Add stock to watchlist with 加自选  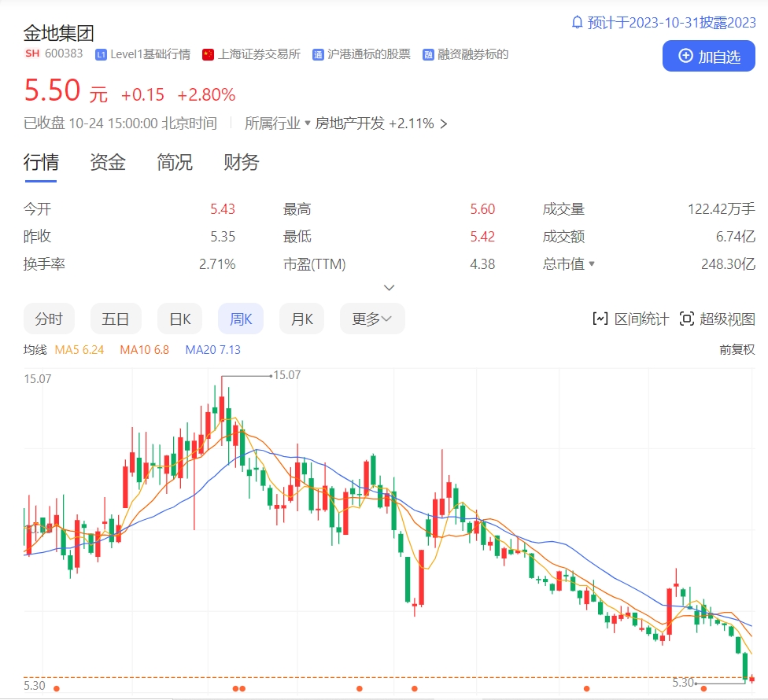[x=709, y=57]
